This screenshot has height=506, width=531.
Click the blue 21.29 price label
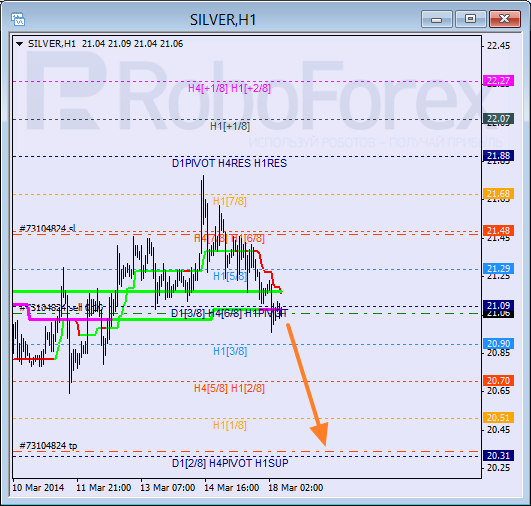point(498,269)
